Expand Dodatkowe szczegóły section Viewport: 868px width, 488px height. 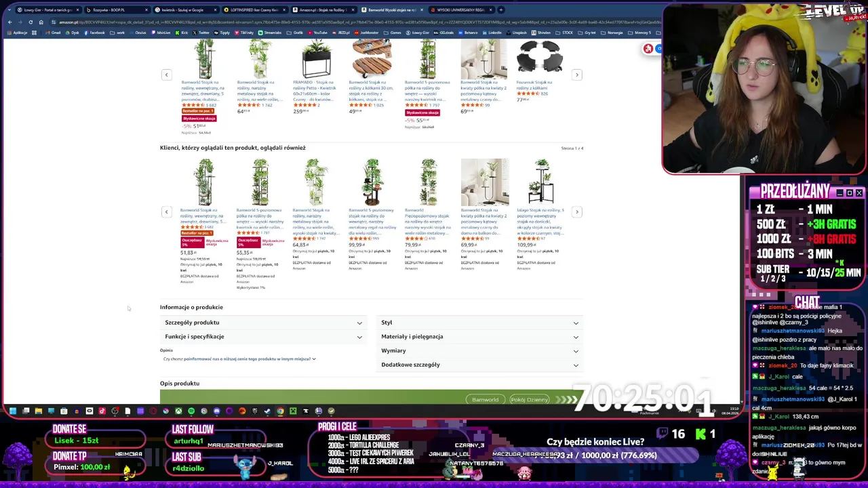(x=480, y=365)
